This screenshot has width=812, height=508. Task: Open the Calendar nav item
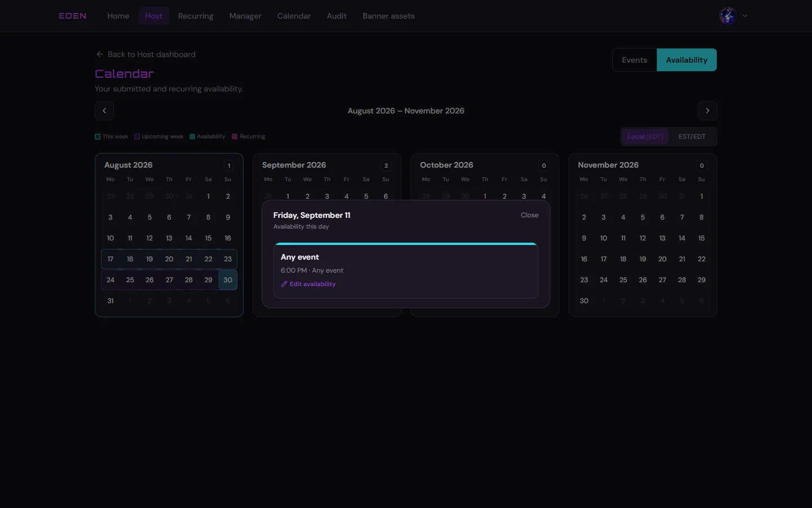294,16
